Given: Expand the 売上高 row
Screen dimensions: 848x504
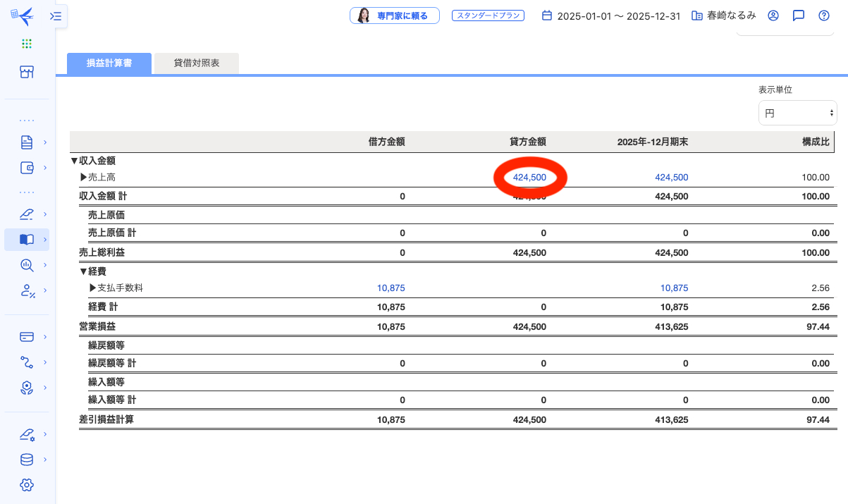Looking at the screenshot, I should click(84, 178).
